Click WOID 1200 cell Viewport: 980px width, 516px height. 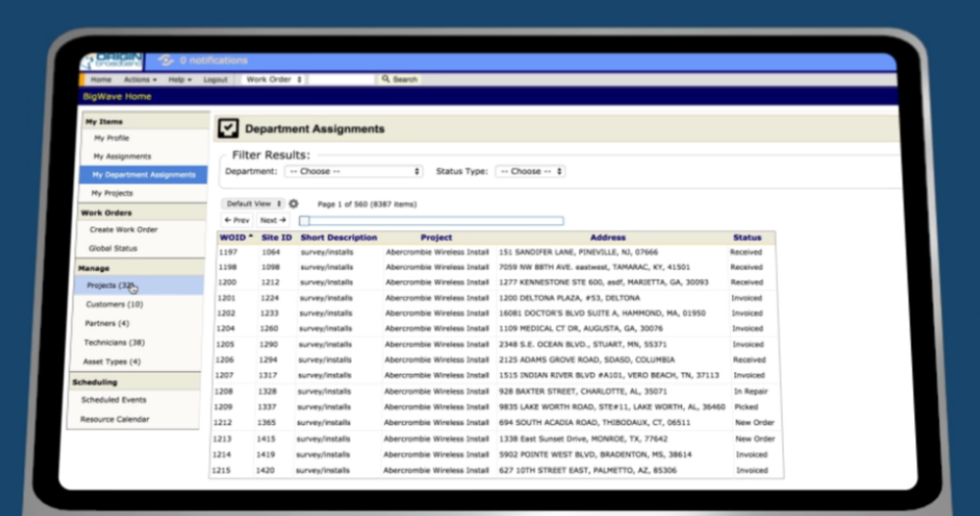click(227, 282)
